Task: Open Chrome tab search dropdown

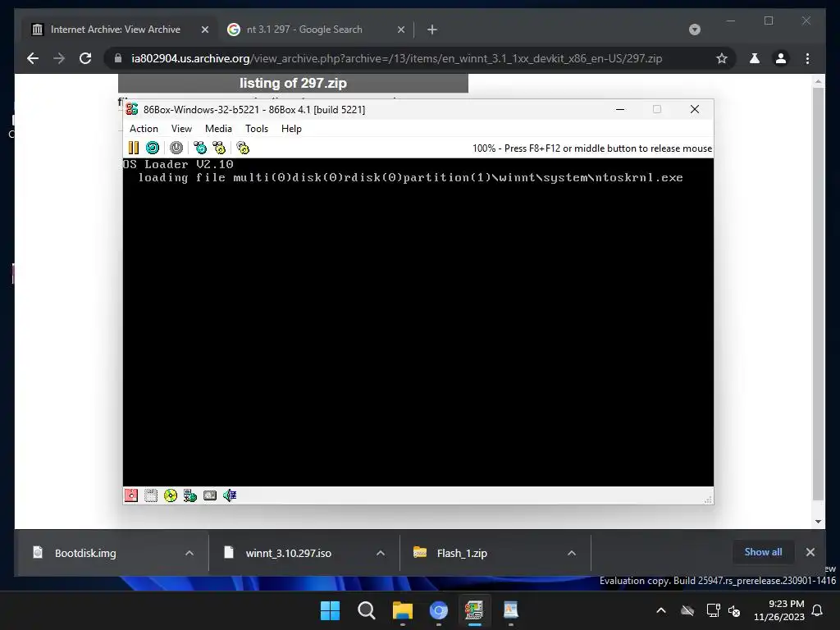Action: (694, 30)
